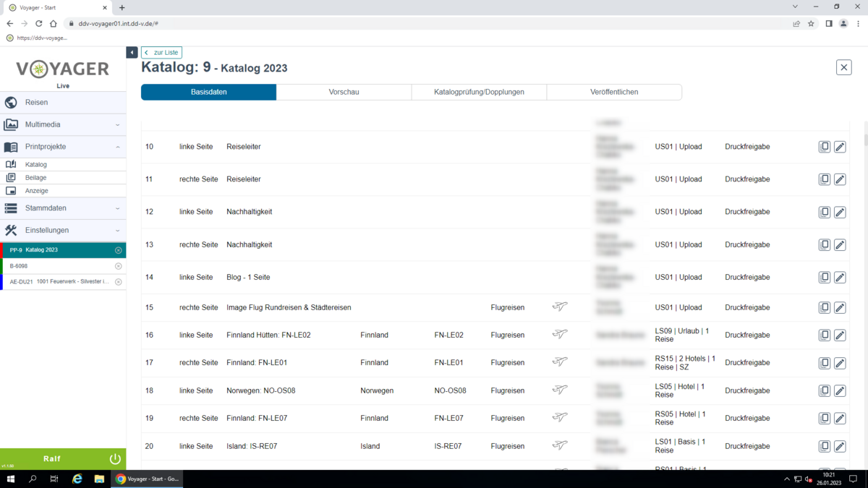868x488 pixels.
Task: Open Anzeige under Printprojekte
Action: pos(63,191)
